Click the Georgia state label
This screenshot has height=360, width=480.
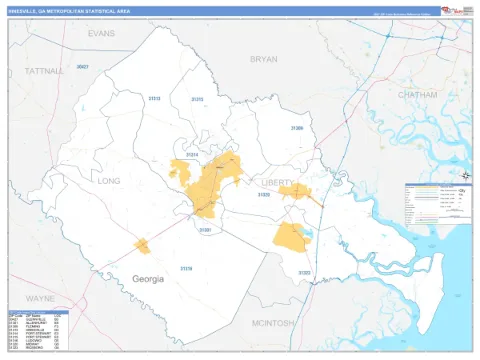148,279
